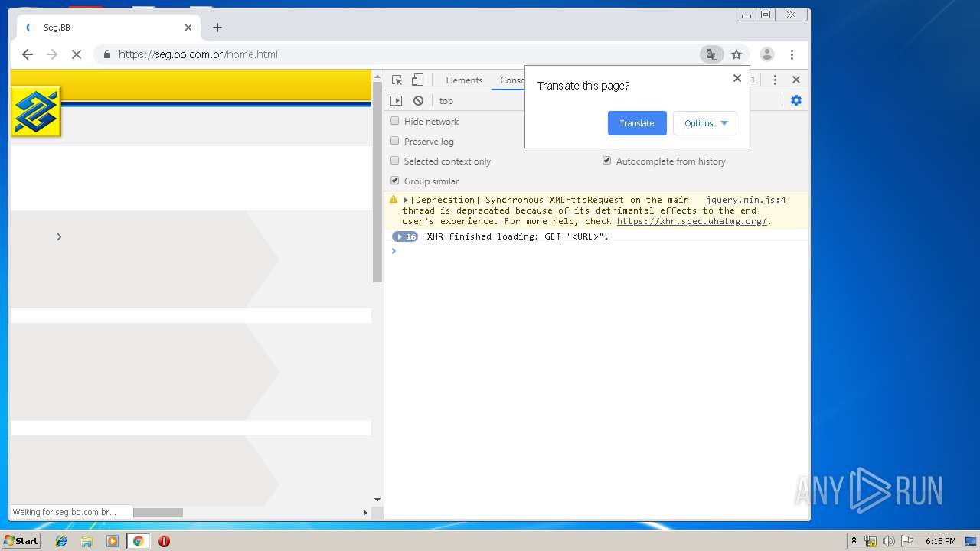Viewport: 980px width, 551px height.
Task: Click the page scrollbar down arrow
Action: (377, 500)
